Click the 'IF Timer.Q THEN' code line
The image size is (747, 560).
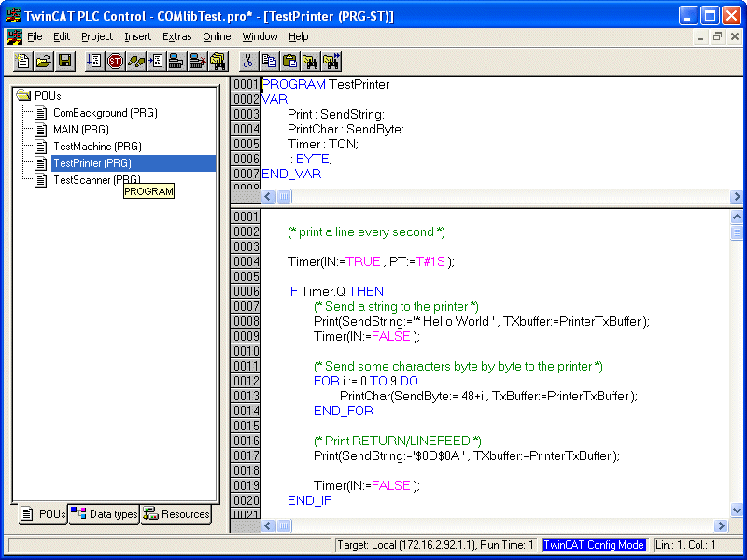click(x=335, y=291)
